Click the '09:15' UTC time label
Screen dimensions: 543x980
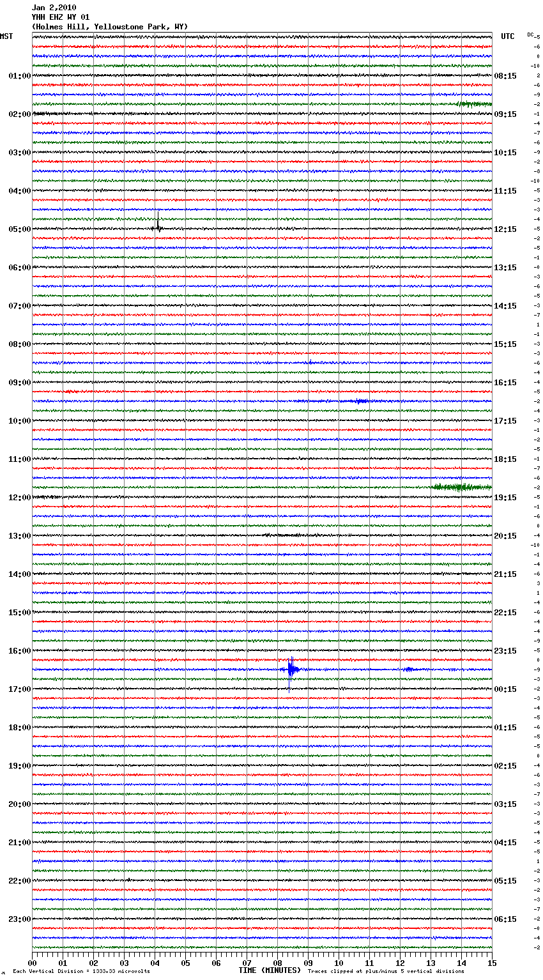click(505, 114)
